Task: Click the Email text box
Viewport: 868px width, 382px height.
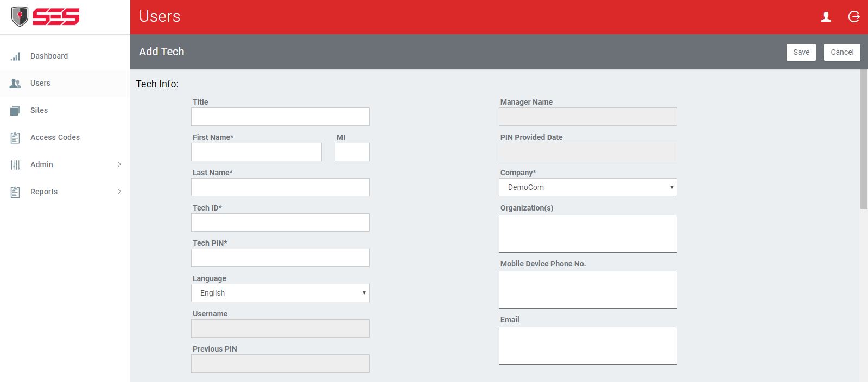Action: click(x=588, y=346)
